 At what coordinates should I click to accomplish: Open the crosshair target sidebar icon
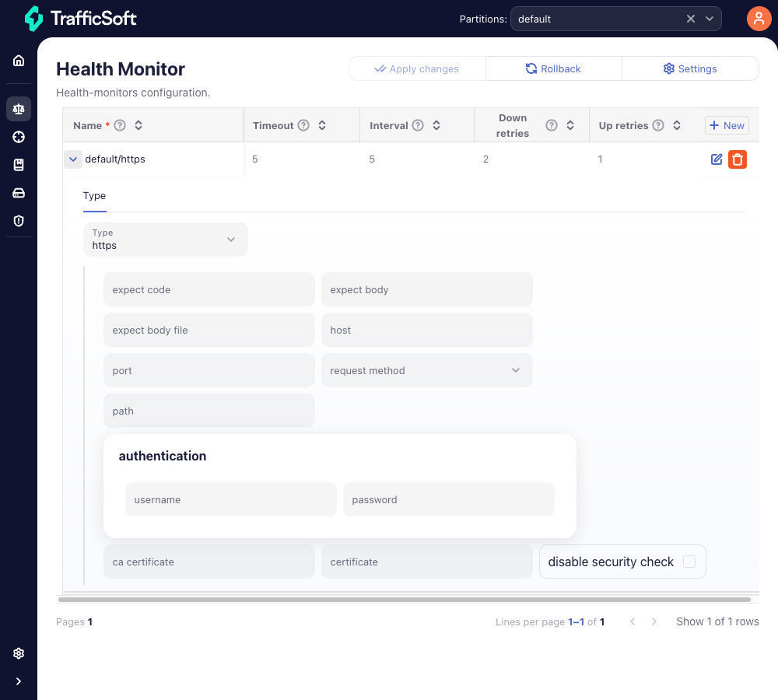(x=19, y=137)
